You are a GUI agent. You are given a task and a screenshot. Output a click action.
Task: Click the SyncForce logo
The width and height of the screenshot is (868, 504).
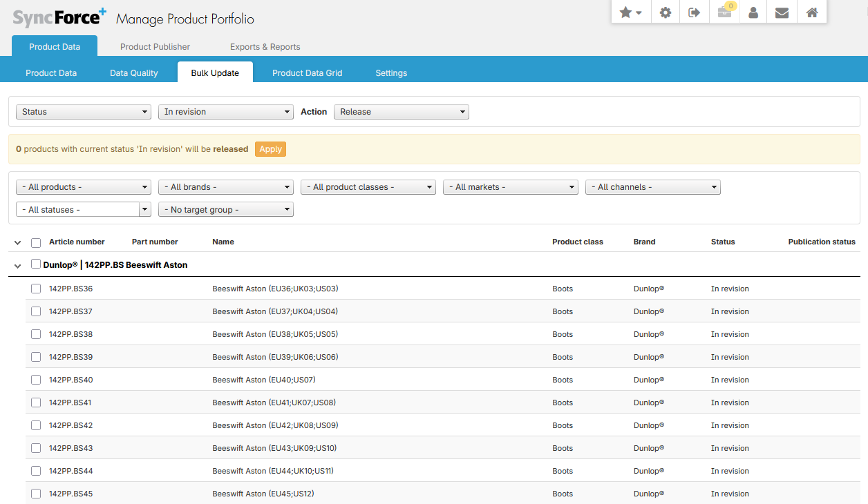[x=59, y=18]
